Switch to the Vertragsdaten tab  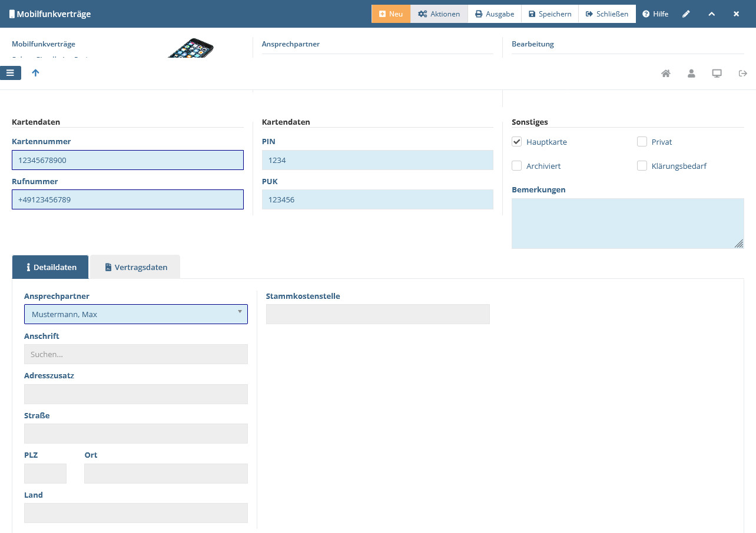(x=135, y=267)
